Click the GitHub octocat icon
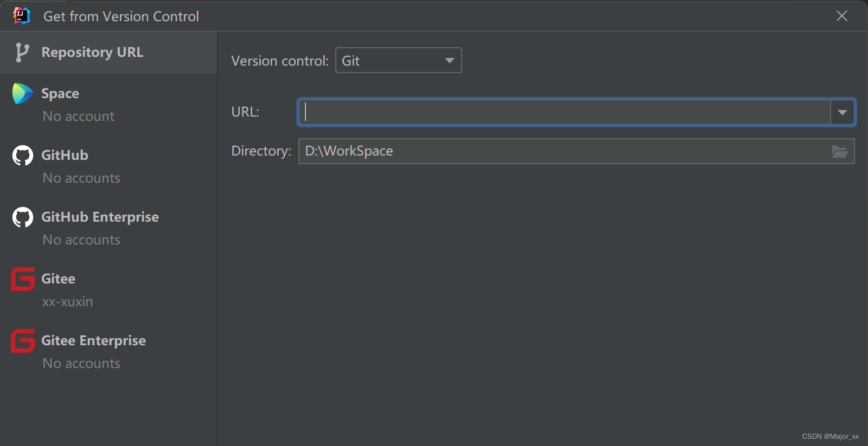 coord(23,156)
